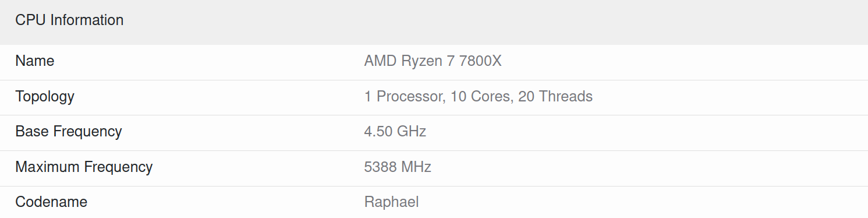This screenshot has height=218, width=868.
Task: Select the Codename row label
Action: 51,202
